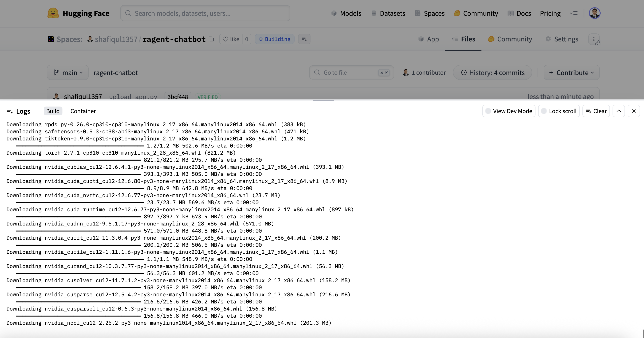Click the Spaces grid icon beside Spaces label
Image resolution: width=644 pixels, height=338 pixels.
click(51, 39)
